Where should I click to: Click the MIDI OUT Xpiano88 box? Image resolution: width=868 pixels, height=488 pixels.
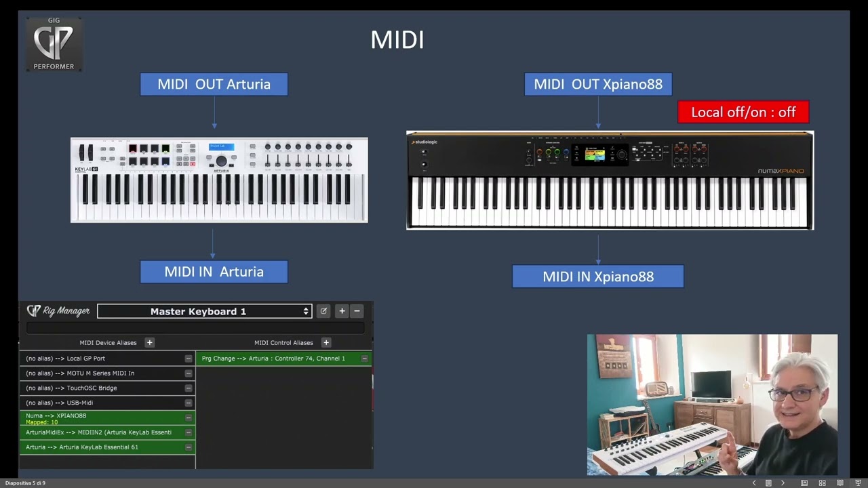[598, 85]
